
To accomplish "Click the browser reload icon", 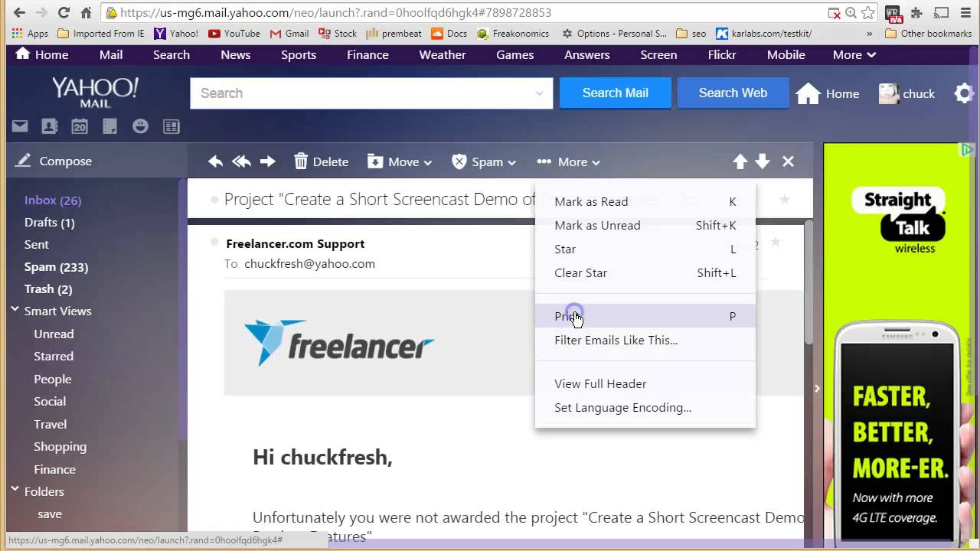I will click(x=64, y=12).
